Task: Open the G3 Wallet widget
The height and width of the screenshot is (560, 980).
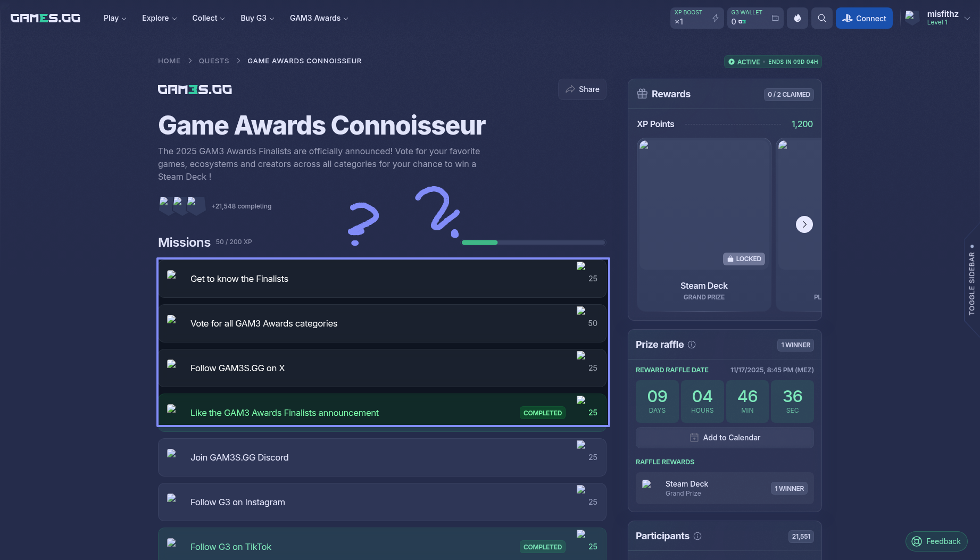Action: [x=754, y=18]
